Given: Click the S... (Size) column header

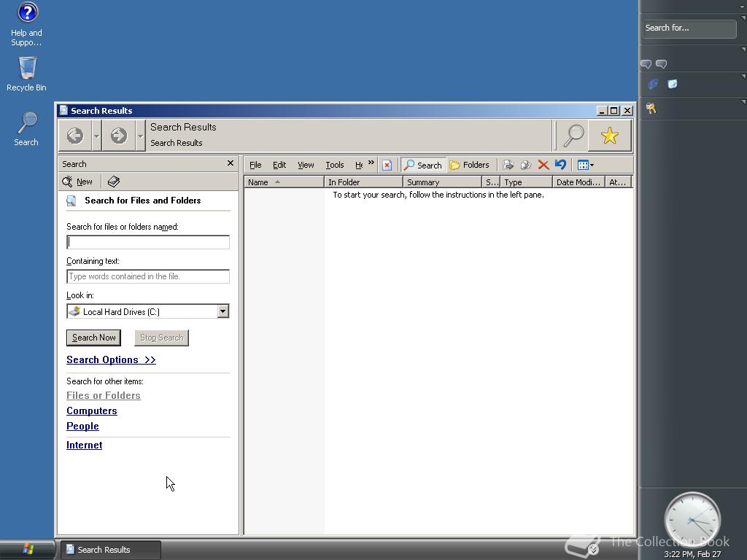Looking at the screenshot, I should [x=491, y=182].
